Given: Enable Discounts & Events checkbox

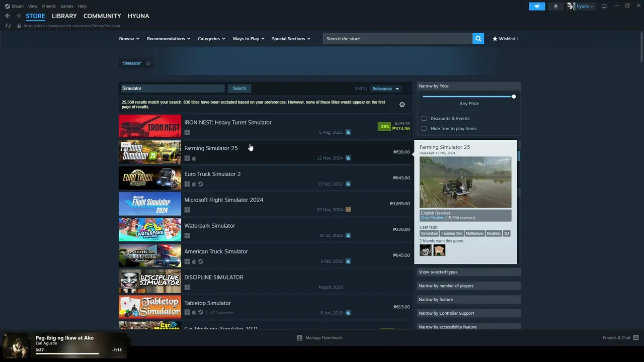Looking at the screenshot, I should point(424,119).
